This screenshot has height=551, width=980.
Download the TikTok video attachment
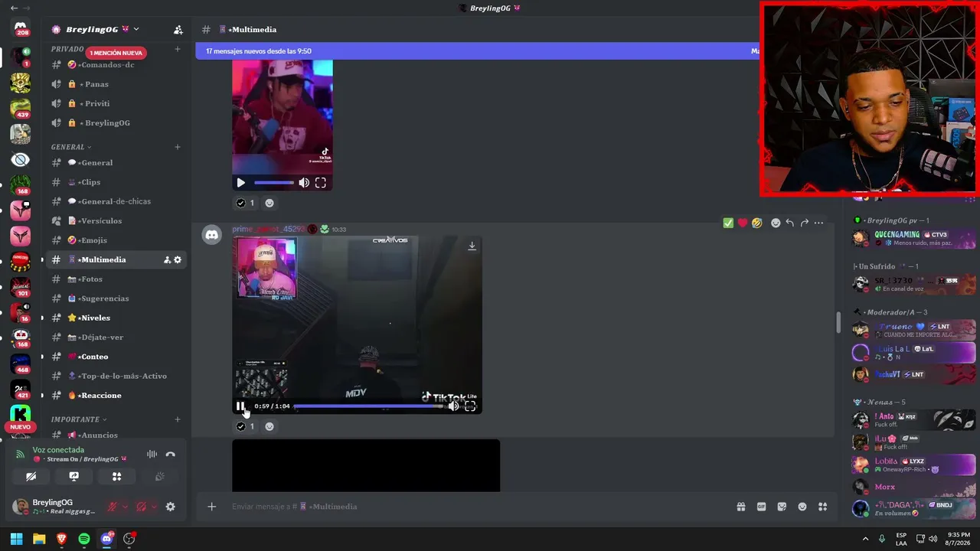472,246
